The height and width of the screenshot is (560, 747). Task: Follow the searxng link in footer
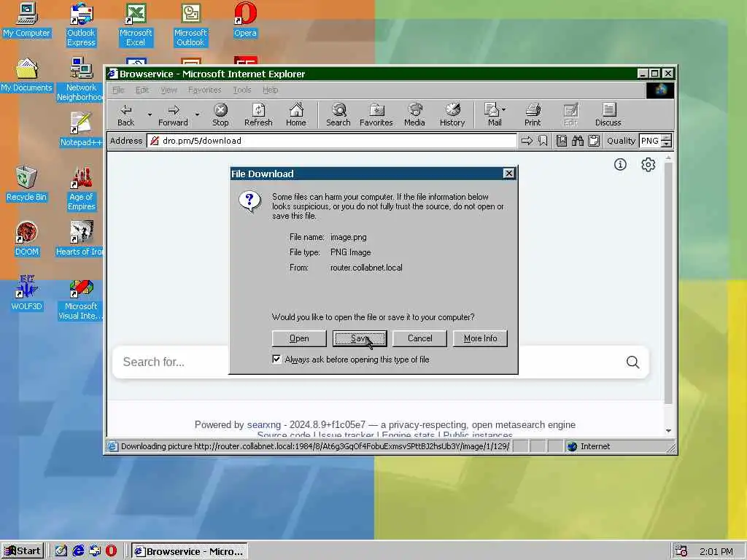[x=264, y=425]
